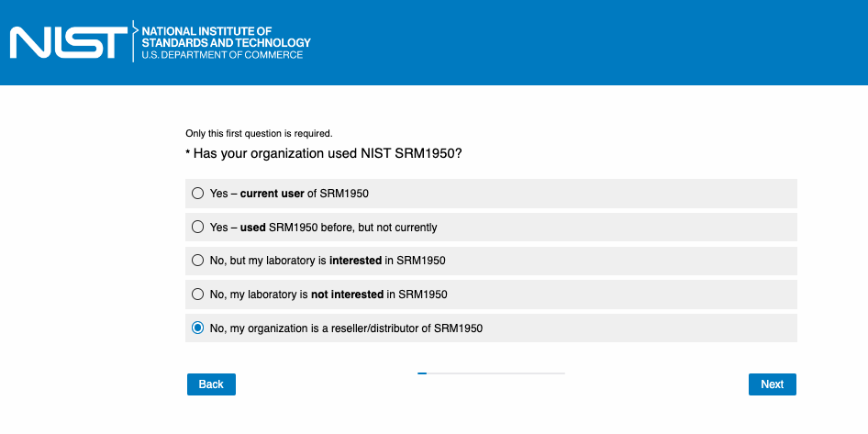This screenshot has width=868, height=434.
Task: Click question 'Has your organization used NIST SRM1950?'
Action: (x=324, y=153)
